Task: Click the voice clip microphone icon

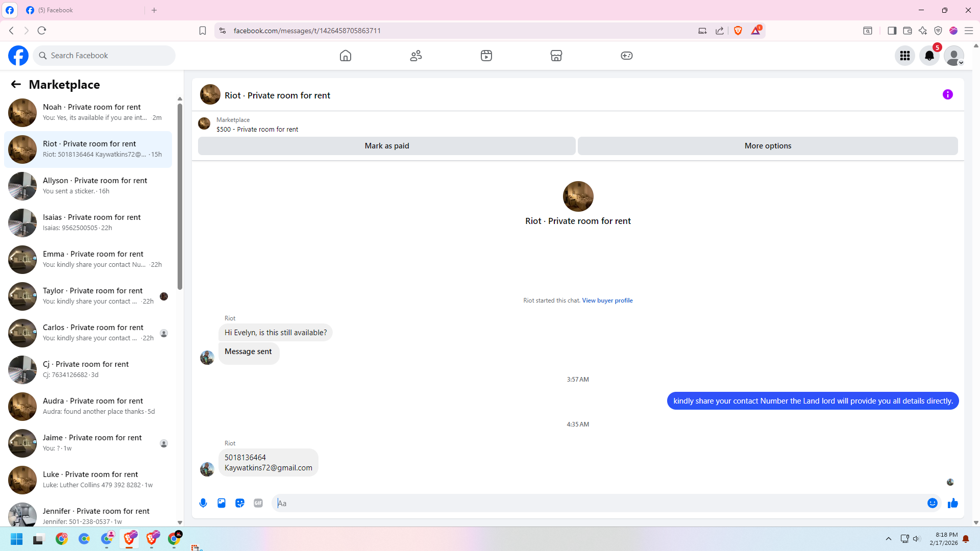Action: pyautogui.click(x=203, y=503)
